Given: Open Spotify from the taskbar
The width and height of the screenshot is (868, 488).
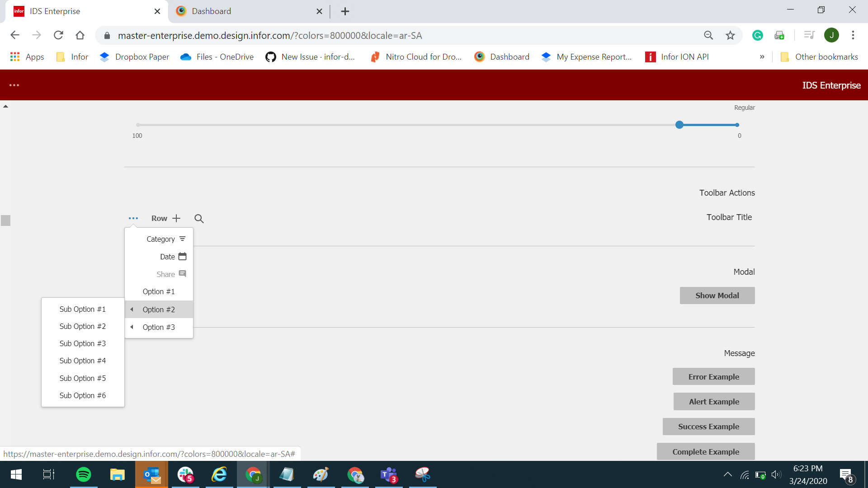Looking at the screenshot, I should (83, 474).
